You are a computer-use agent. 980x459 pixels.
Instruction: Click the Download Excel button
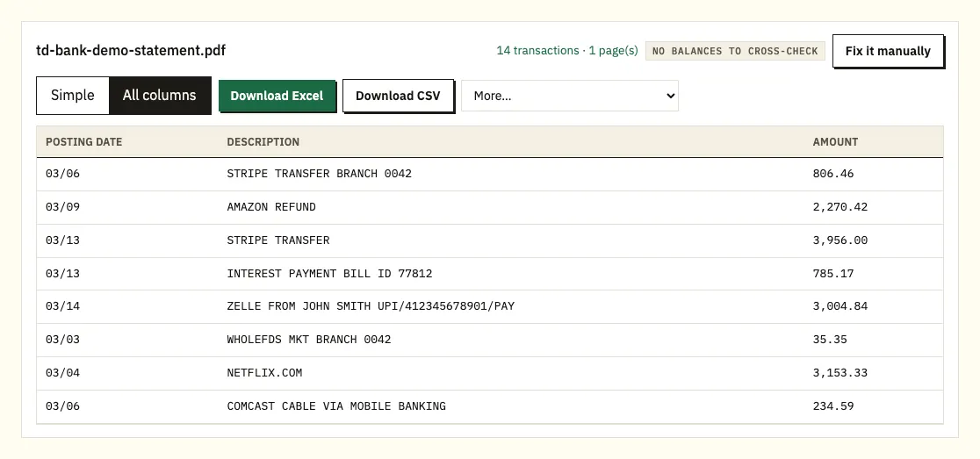tap(277, 96)
